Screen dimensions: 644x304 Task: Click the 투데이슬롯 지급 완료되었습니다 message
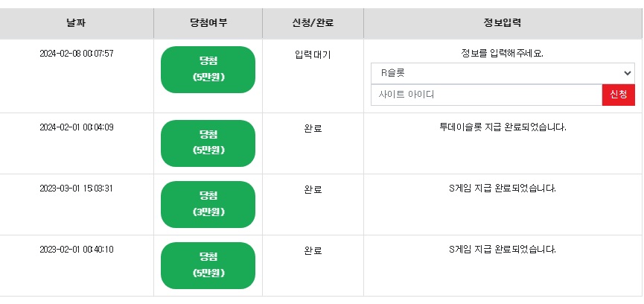pyautogui.click(x=503, y=127)
